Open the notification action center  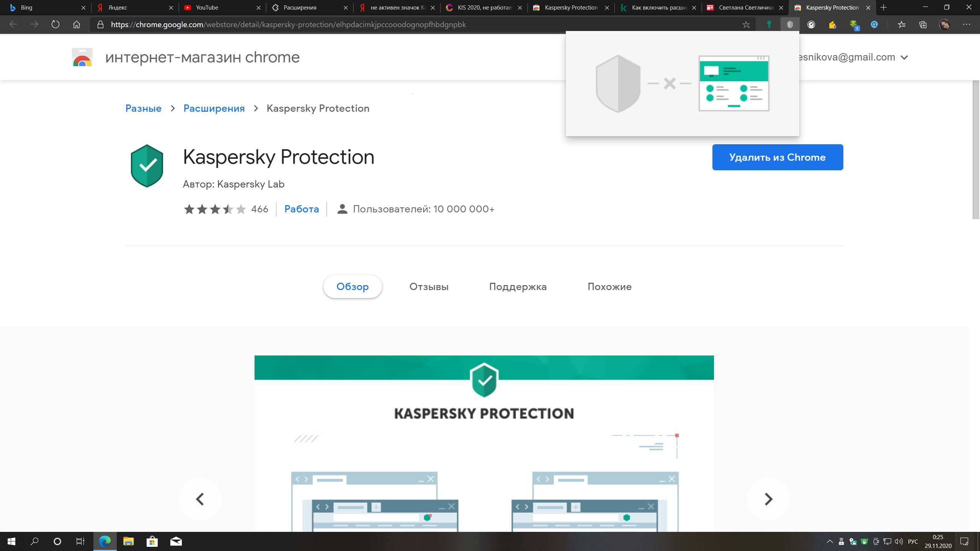click(964, 541)
